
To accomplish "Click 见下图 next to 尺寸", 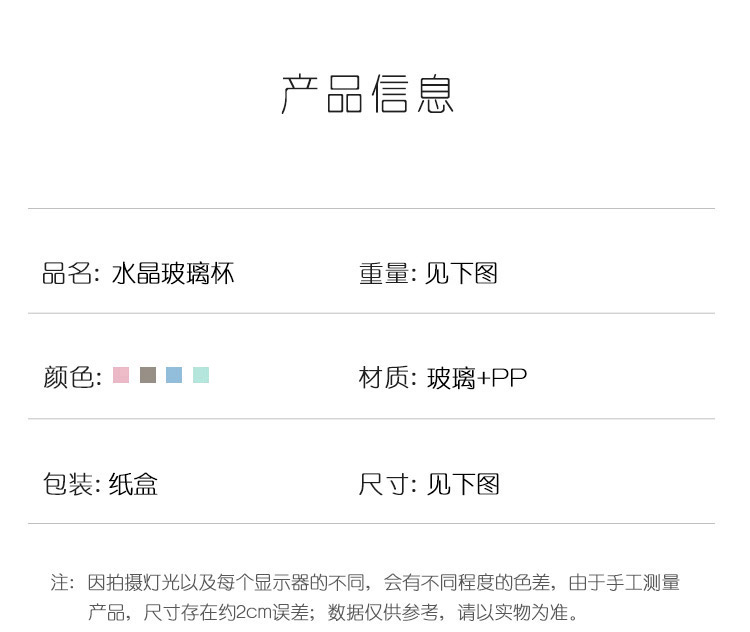I will (x=463, y=484).
